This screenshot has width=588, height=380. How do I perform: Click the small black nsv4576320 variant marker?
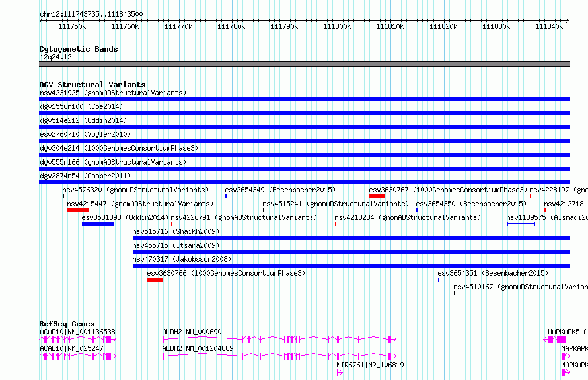63,196
